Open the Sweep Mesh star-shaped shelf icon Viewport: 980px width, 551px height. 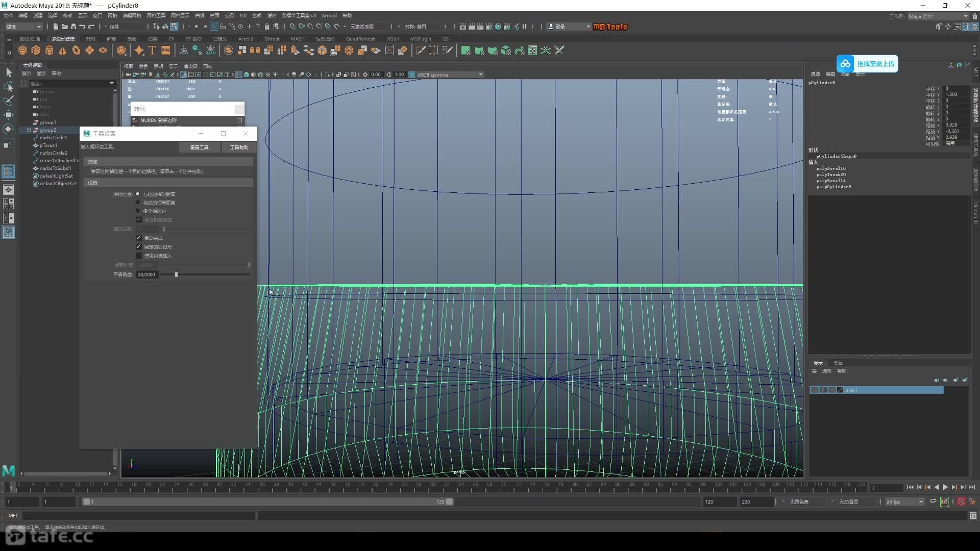[139, 50]
